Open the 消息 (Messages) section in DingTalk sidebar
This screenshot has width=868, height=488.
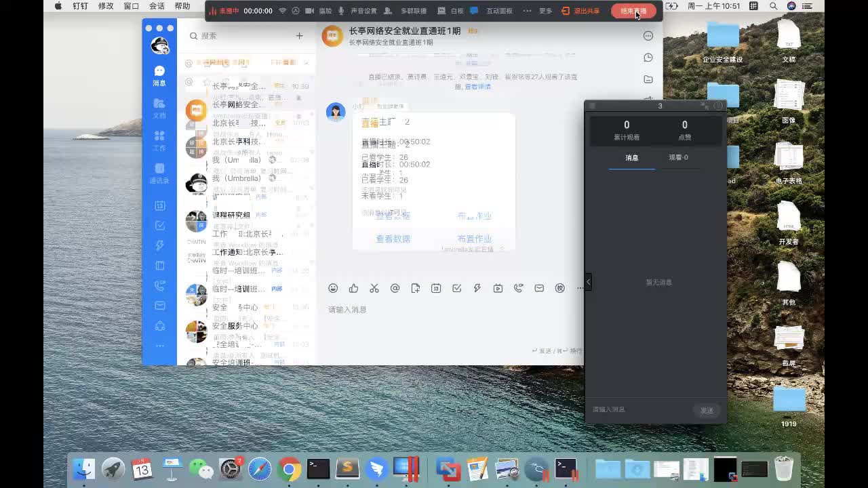(159, 75)
